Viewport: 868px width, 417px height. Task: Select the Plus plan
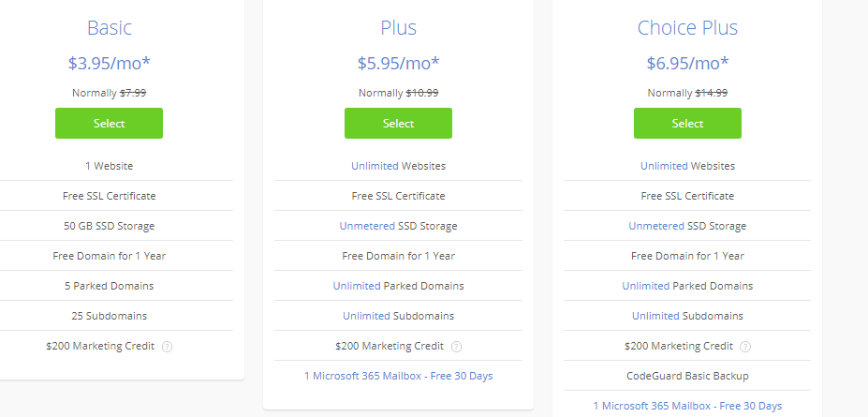(398, 123)
